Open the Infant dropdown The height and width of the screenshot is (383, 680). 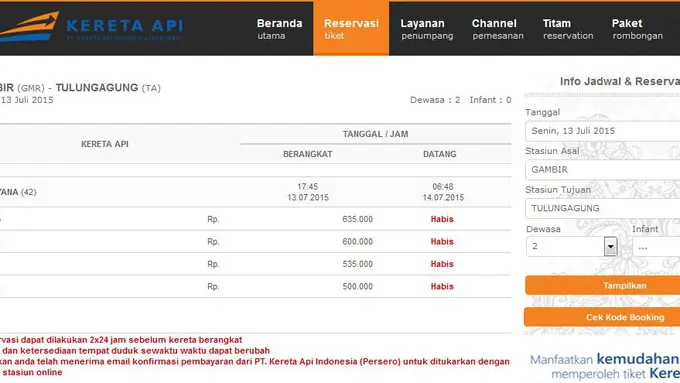(x=656, y=247)
